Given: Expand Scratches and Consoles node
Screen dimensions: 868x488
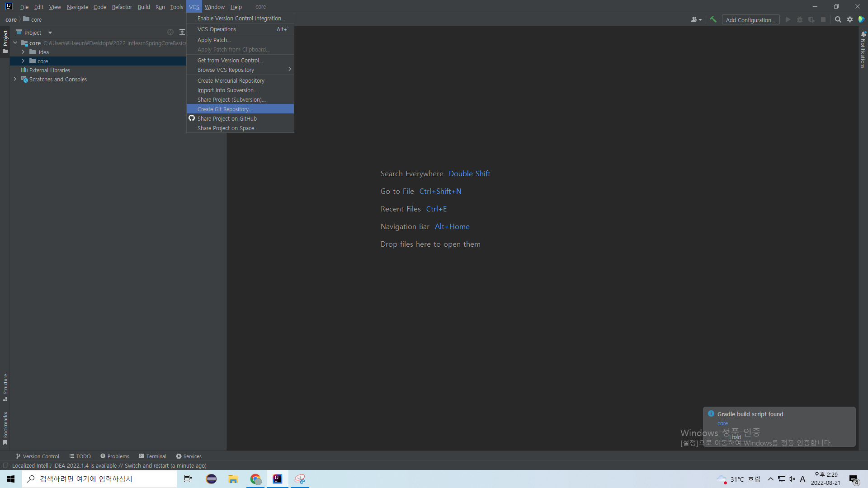Looking at the screenshot, I should pyautogui.click(x=15, y=79).
